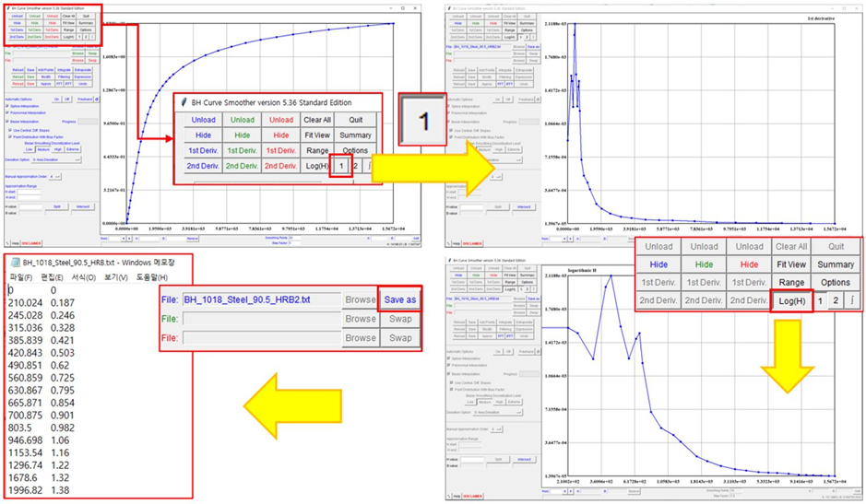Click Filtering in the BH curve window
Image resolution: width=866 pixels, height=504 pixels.
[x=64, y=76]
